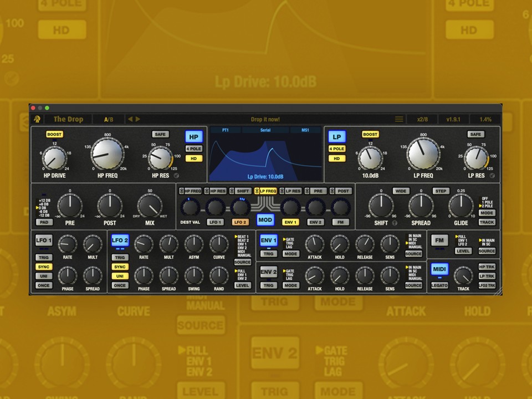Image resolution: width=532 pixels, height=399 pixels.
Task: Click the small LP RES link icon
Action: [492, 176]
